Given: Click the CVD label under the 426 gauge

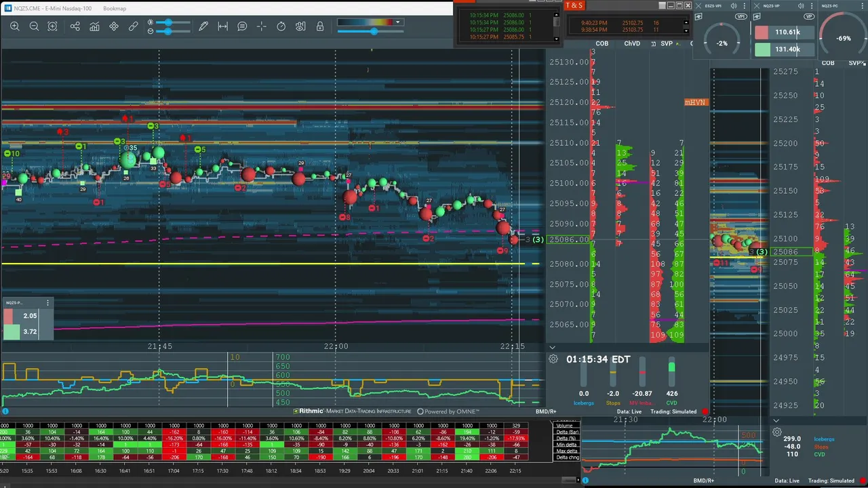Looking at the screenshot, I should click(671, 403).
